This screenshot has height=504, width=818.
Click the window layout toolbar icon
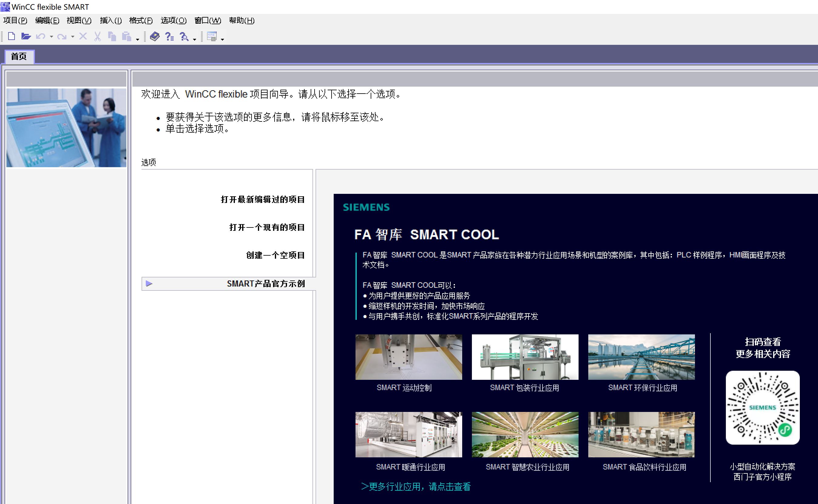(x=212, y=36)
